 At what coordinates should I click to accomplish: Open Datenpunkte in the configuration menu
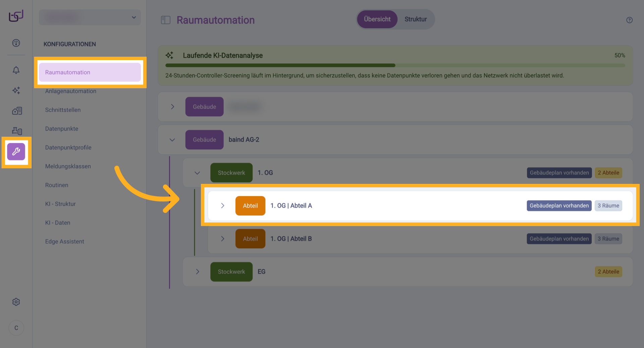62,129
